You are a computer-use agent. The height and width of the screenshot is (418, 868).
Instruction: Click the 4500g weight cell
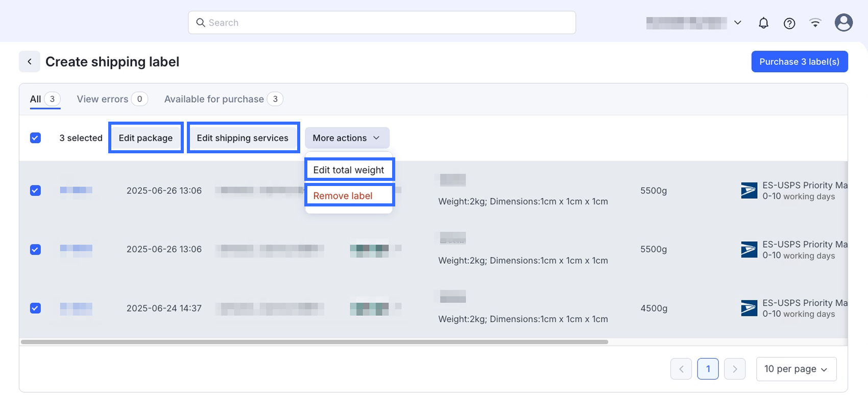[654, 308]
